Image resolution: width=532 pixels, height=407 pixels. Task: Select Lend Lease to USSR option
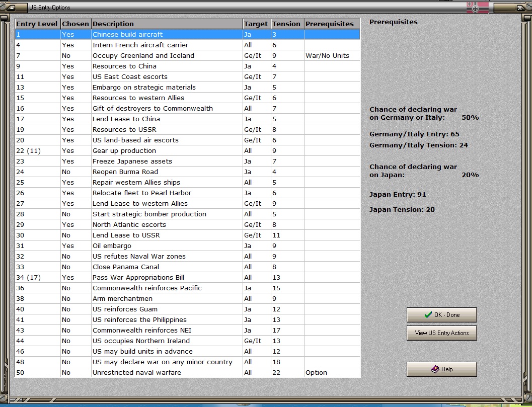(187, 235)
